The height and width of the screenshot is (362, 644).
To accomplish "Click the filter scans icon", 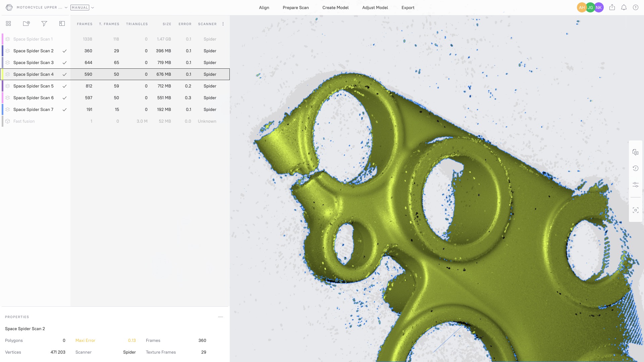I will (44, 23).
